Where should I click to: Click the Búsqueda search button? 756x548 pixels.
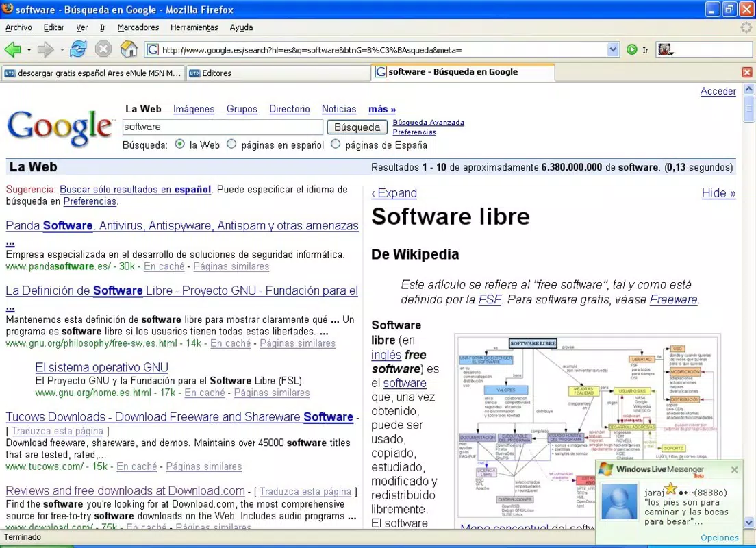click(x=357, y=127)
